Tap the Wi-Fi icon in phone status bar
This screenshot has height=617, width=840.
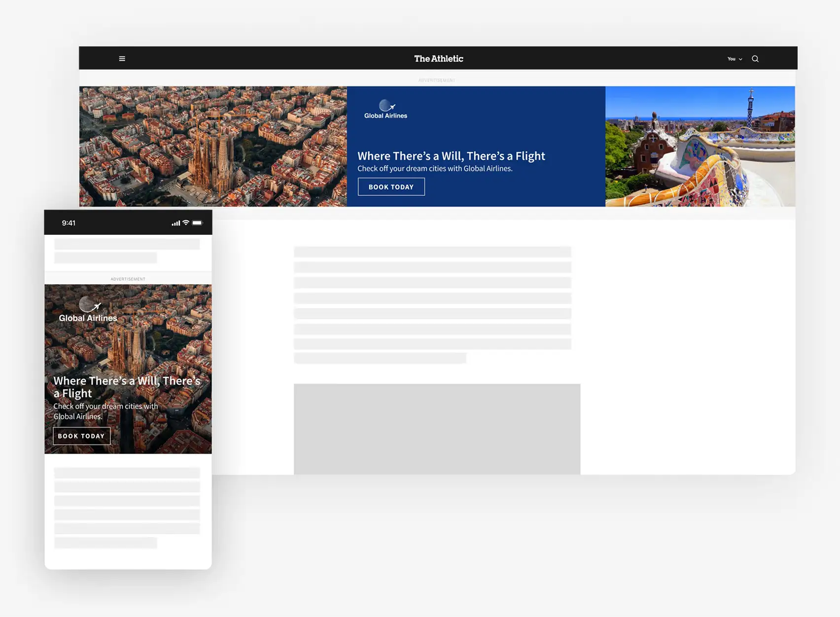[x=186, y=223]
